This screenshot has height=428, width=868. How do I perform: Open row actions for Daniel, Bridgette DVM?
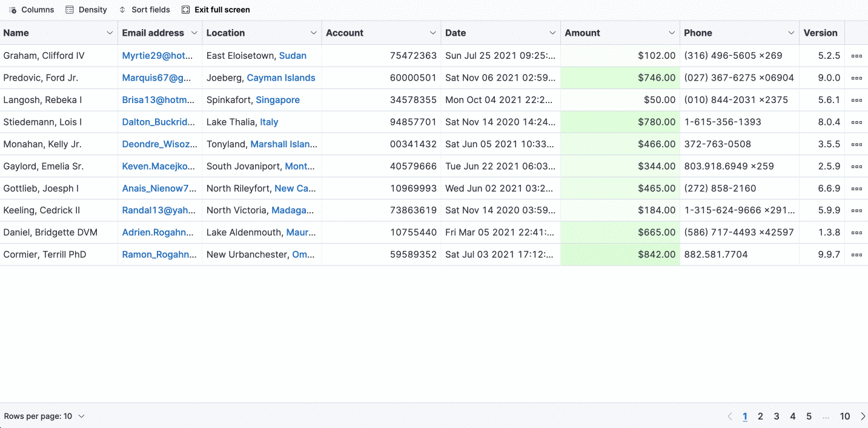tap(856, 233)
